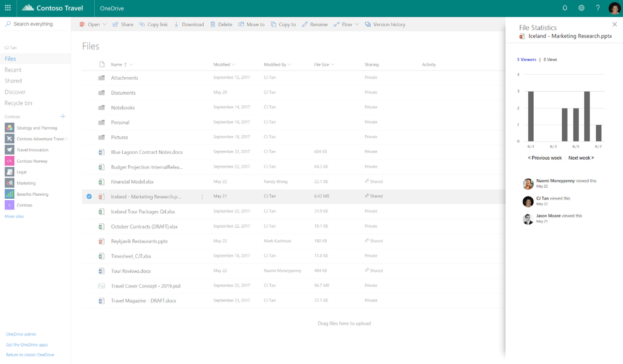This screenshot has height=364, width=623.
Task: Open the user profile picture menu
Action: tap(614, 8)
